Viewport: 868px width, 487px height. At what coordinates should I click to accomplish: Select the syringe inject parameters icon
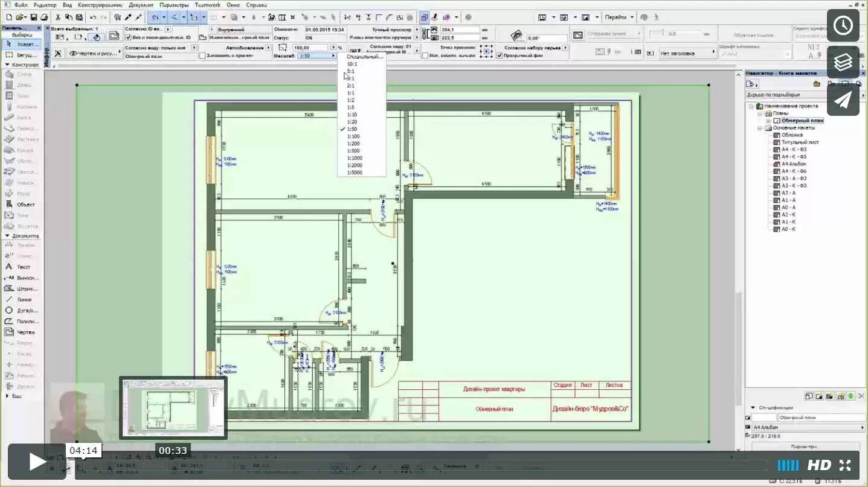[x=139, y=17]
